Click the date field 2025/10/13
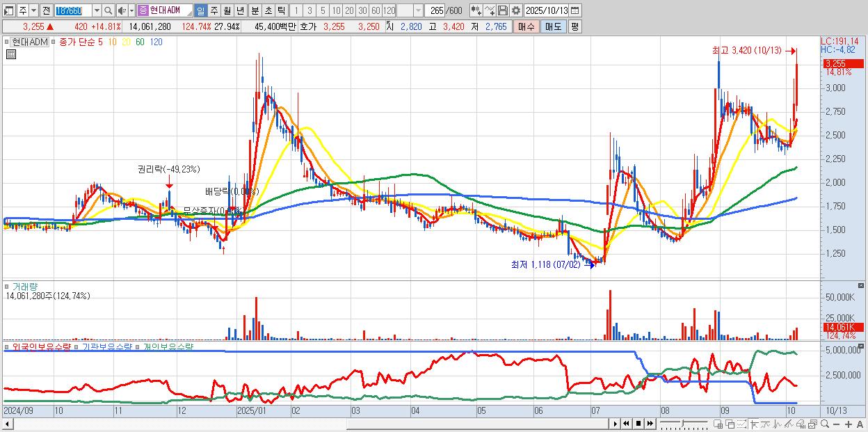Screen dimensions: 868x432 [x=547, y=10]
